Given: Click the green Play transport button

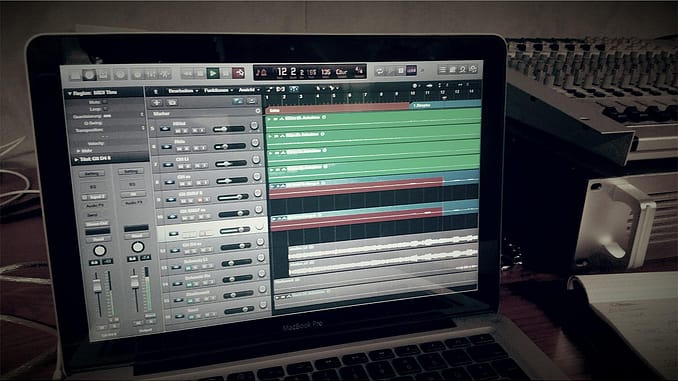Looking at the screenshot, I should [212, 74].
